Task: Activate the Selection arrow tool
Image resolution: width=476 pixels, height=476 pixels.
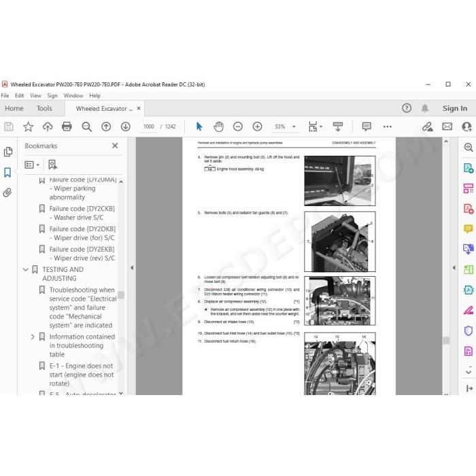Action: (x=199, y=126)
